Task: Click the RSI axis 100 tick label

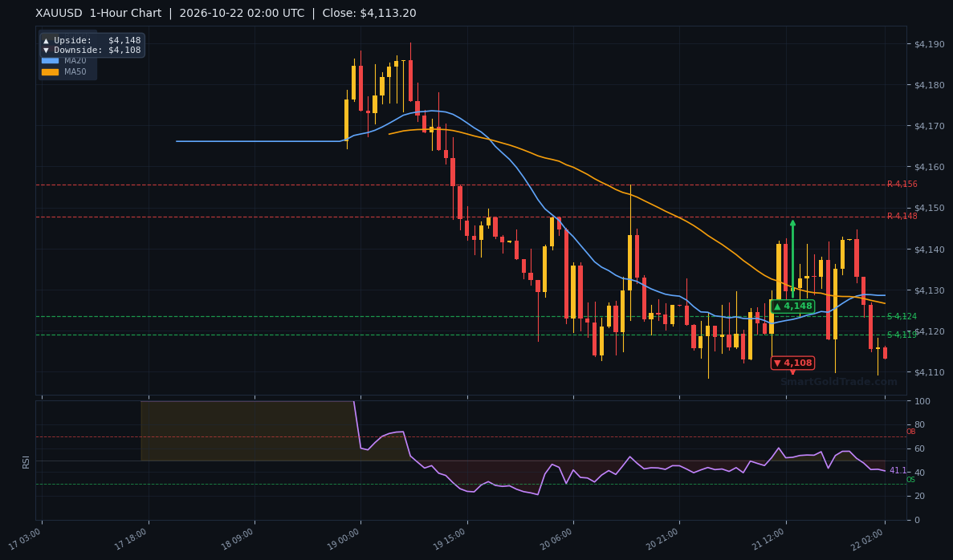Action: click(x=922, y=401)
